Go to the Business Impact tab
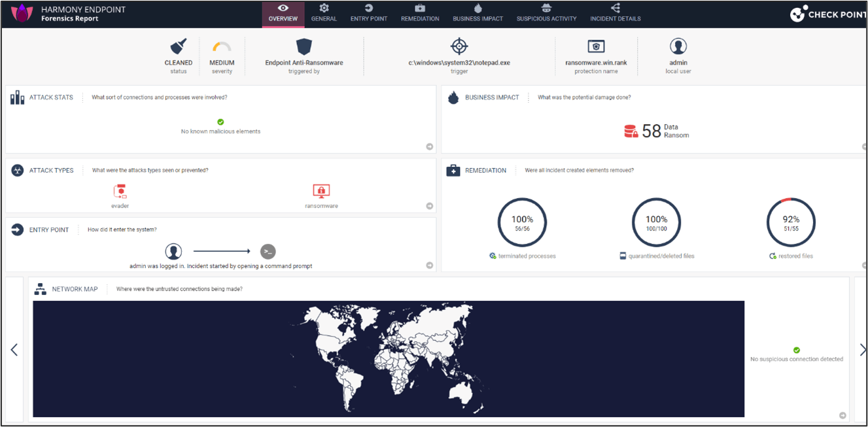The image size is (868, 427). [477, 13]
